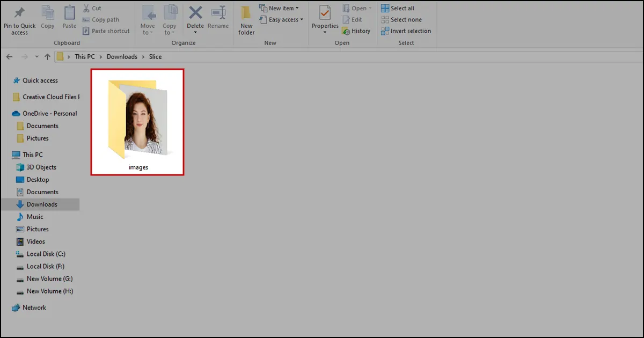This screenshot has width=644, height=338.
Task: Open the New item dropdown
Action: (x=281, y=8)
